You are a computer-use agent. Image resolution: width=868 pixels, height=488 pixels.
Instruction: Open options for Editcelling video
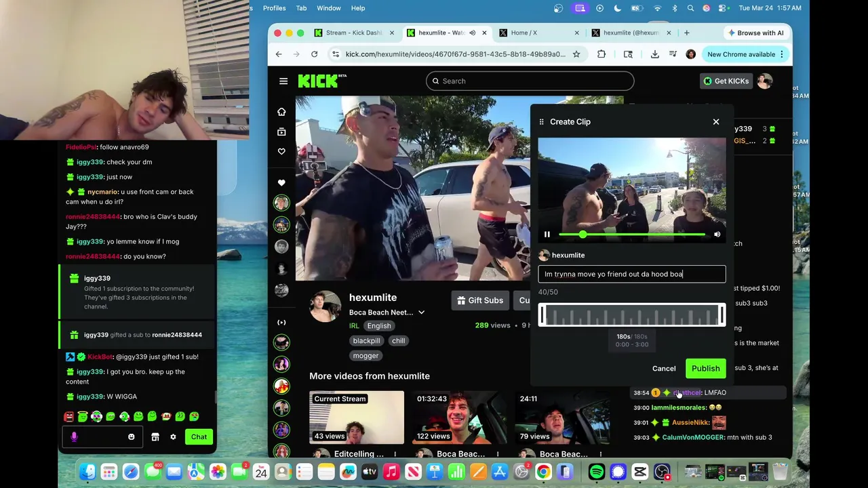pyautogui.click(x=395, y=454)
